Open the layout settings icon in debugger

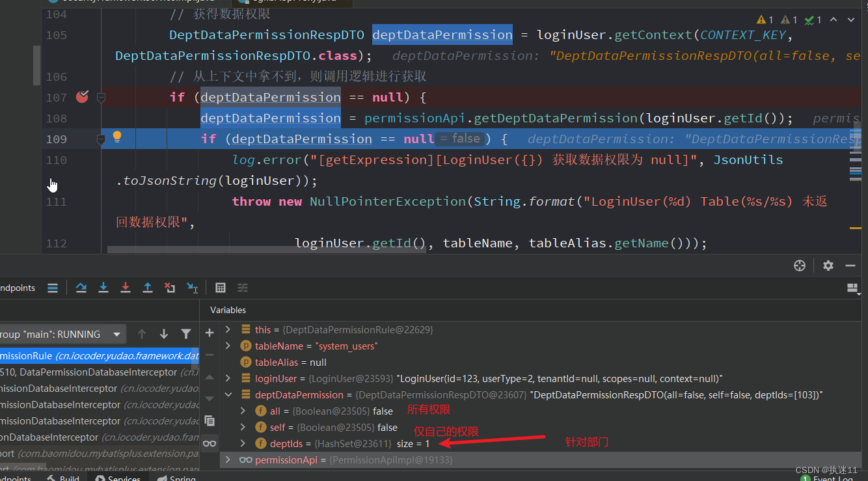click(x=852, y=288)
